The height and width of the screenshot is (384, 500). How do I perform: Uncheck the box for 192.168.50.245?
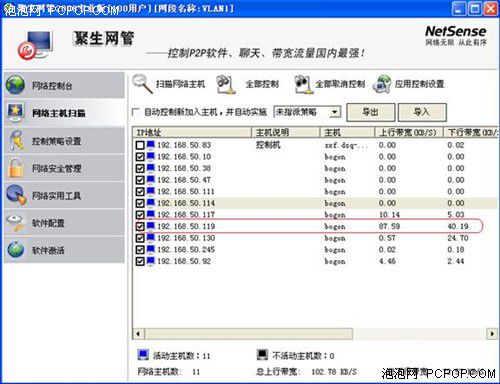pyautogui.click(x=140, y=250)
